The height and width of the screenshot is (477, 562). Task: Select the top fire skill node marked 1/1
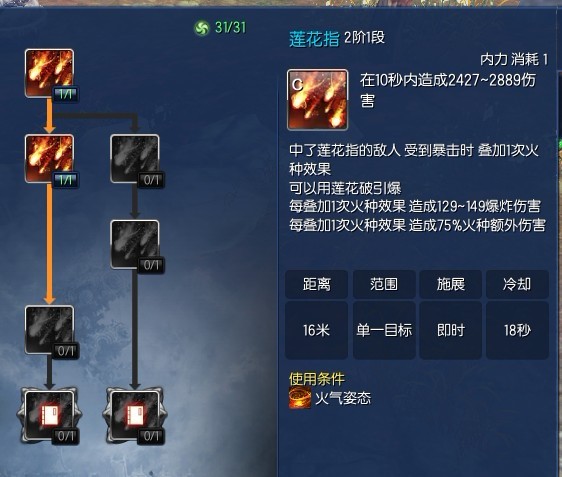point(49,73)
